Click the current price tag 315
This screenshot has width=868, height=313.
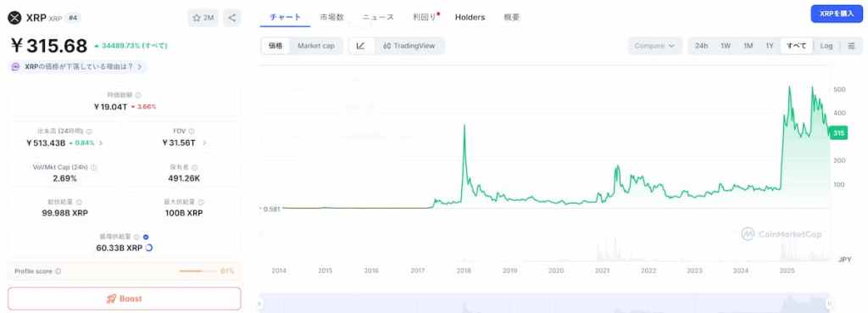[838, 133]
